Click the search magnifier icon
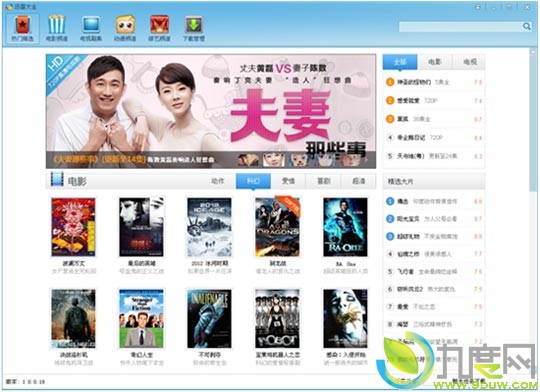 pos(527,27)
